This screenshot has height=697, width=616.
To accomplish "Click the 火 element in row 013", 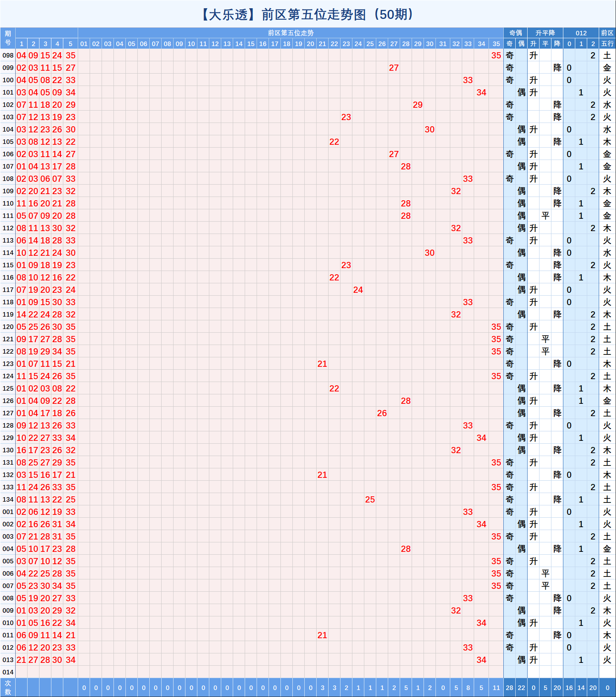I will pyautogui.click(x=607, y=660).
